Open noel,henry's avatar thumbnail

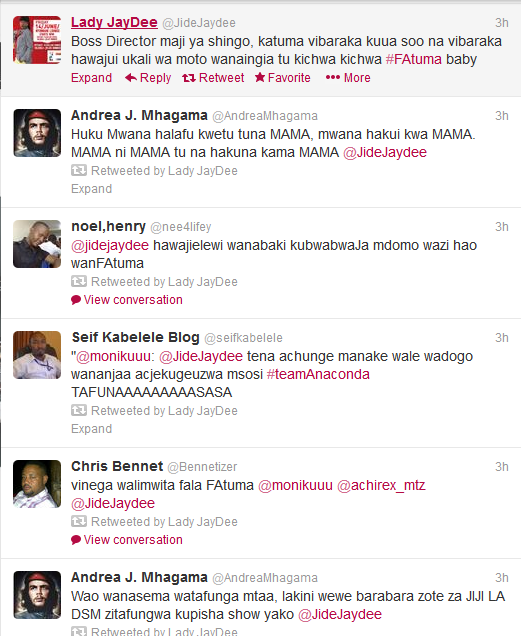point(37,244)
